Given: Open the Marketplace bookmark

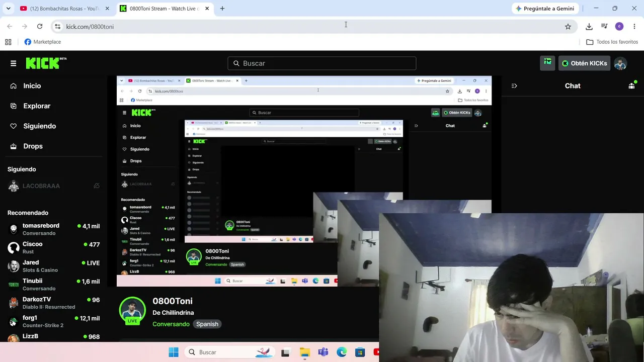Looking at the screenshot, I should [43, 42].
